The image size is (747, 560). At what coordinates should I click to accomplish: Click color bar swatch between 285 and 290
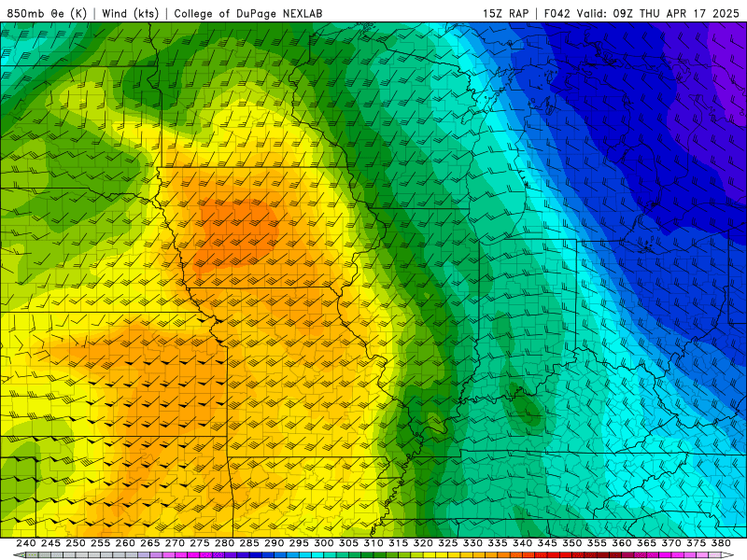(261, 555)
